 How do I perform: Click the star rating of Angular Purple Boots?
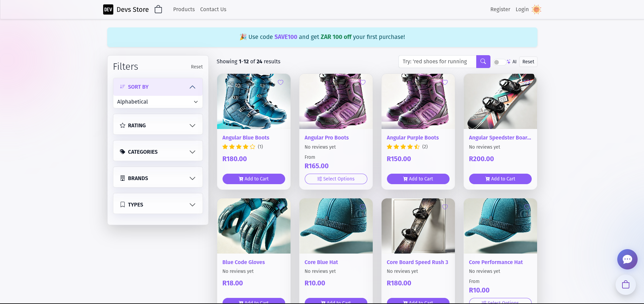pos(403,147)
